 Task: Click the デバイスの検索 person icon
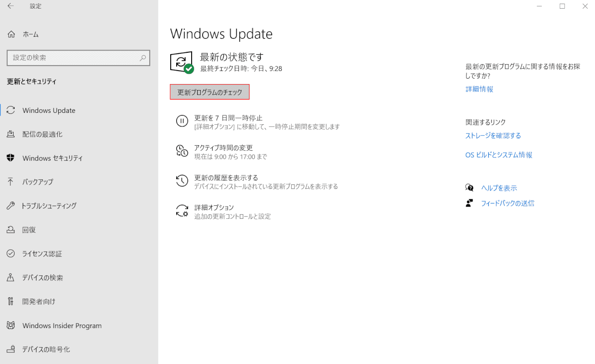11,278
